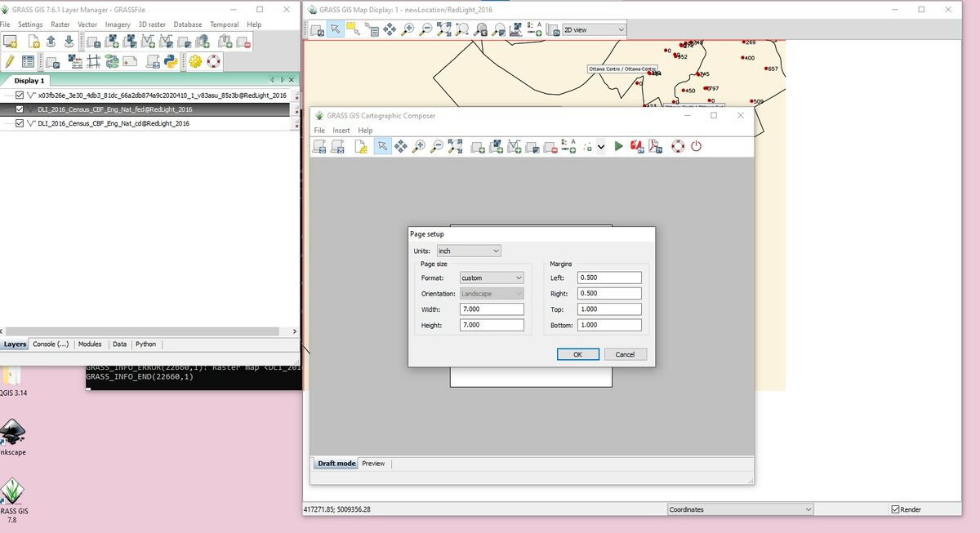Launch the help lifebuoy icon in Composer
The width and height of the screenshot is (980, 533).
[x=677, y=146]
